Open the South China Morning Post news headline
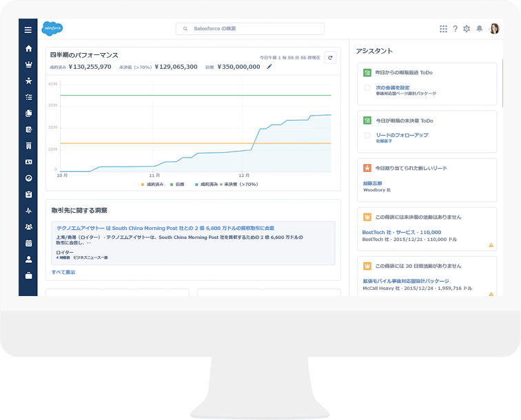The image size is (521, 420). [x=165, y=227]
